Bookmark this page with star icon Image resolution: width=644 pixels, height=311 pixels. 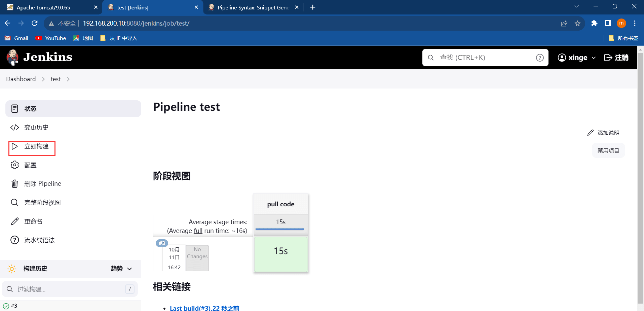578,24
